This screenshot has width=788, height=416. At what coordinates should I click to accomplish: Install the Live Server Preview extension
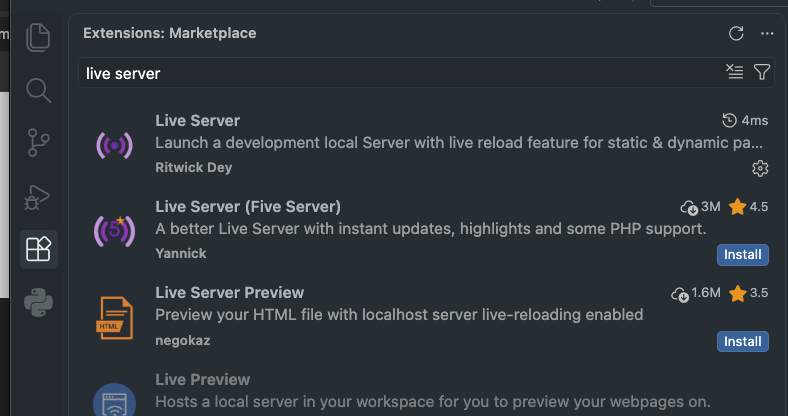[743, 342]
